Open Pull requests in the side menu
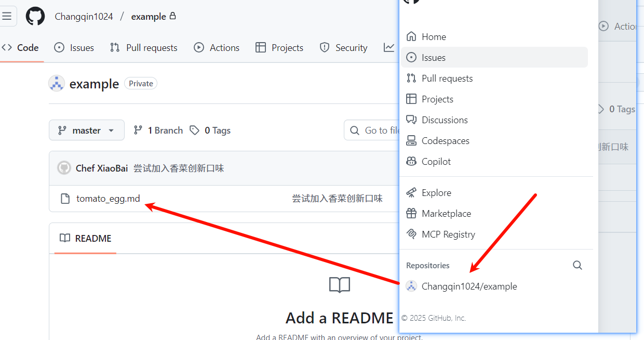Viewport: 644px width, 340px height. click(x=494, y=79)
